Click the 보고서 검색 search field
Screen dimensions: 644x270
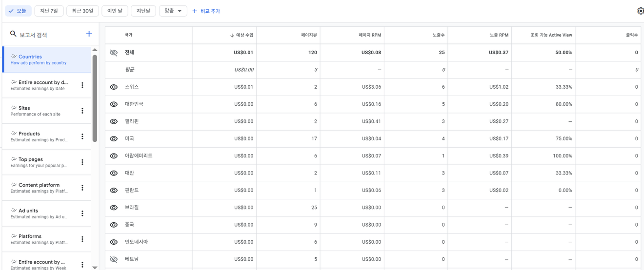click(49, 35)
